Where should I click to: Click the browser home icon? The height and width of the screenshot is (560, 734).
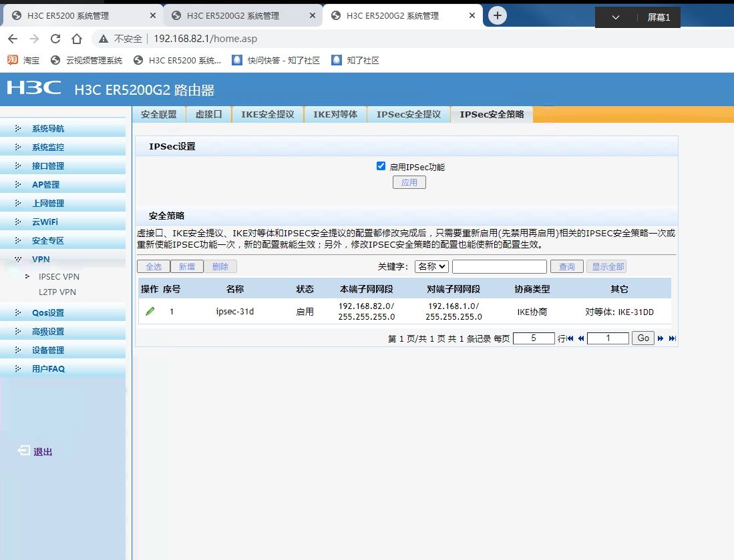tap(77, 39)
